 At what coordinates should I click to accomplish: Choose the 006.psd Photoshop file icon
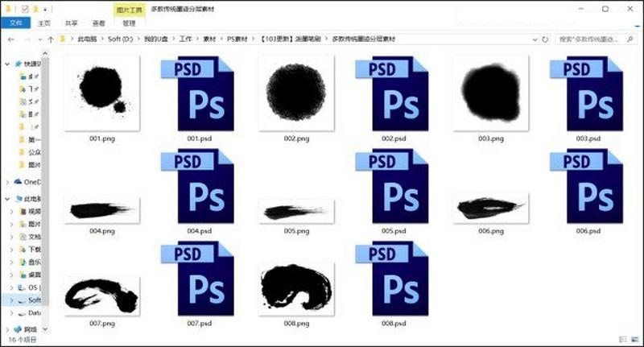click(587, 186)
